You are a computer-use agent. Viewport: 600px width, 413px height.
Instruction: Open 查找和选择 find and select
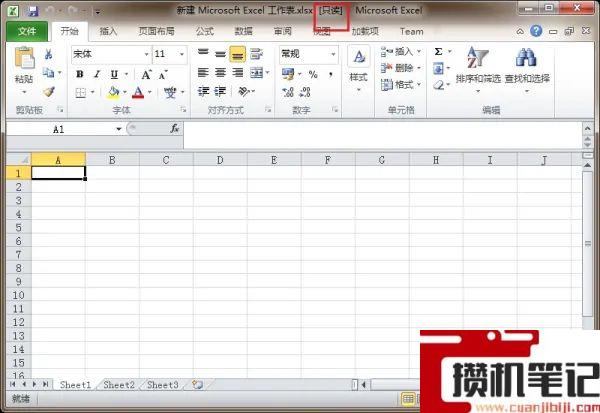tap(527, 69)
